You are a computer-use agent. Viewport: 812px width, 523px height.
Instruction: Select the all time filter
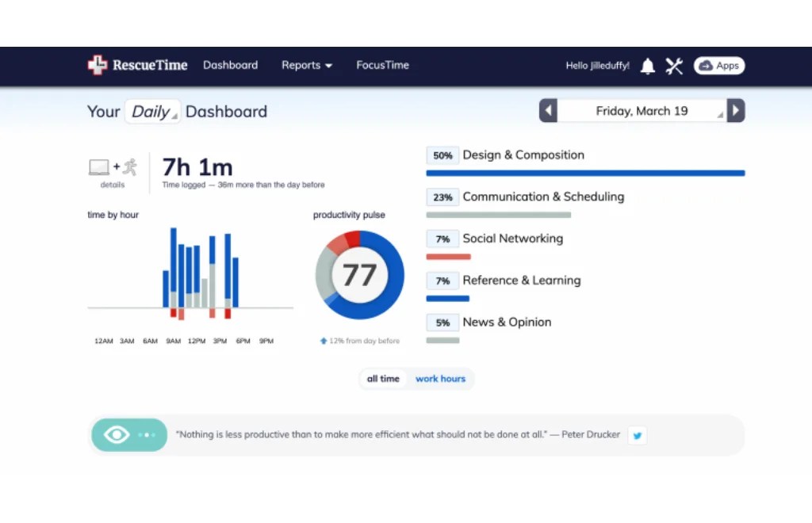click(x=383, y=379)
